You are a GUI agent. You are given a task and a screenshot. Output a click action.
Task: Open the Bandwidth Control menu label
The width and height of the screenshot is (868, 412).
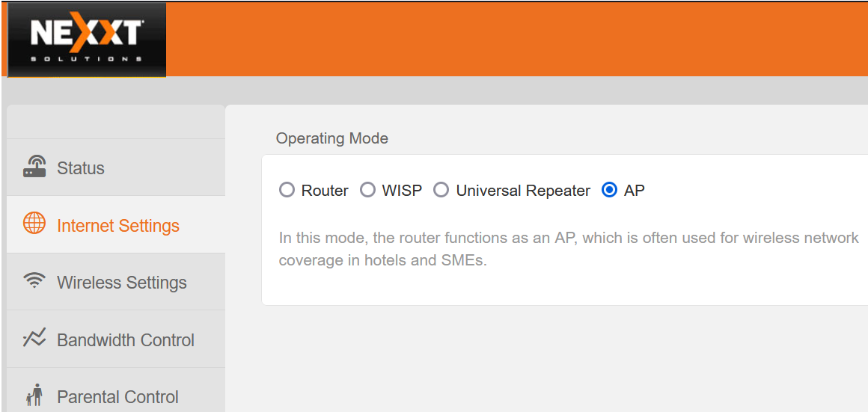point(126,339)
